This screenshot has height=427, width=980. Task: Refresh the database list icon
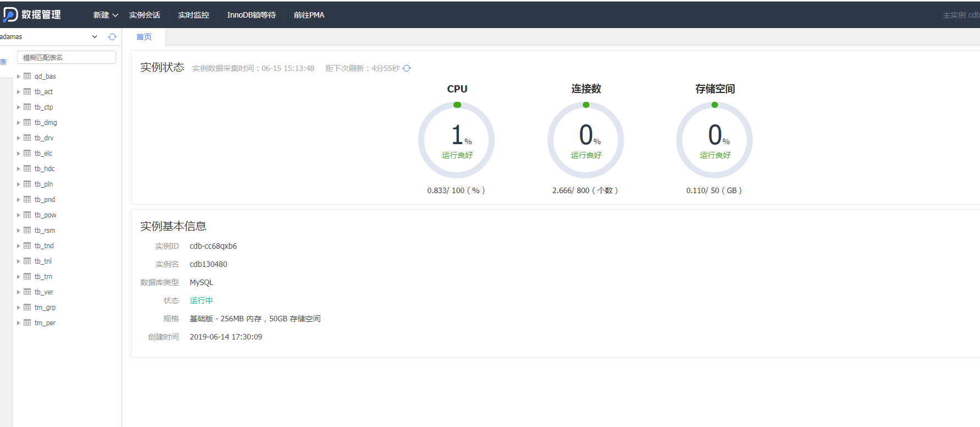tap(112, 37)
